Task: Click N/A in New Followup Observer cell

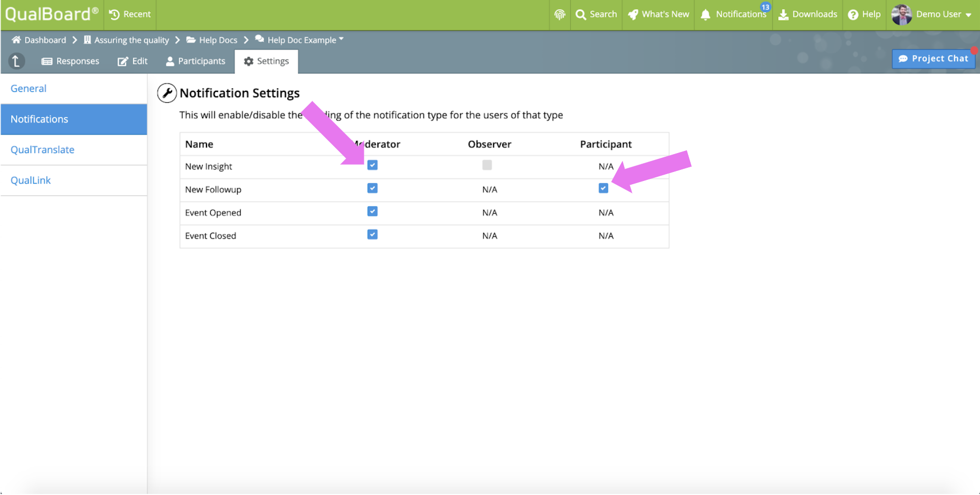Action: click(x=490, y=189)
